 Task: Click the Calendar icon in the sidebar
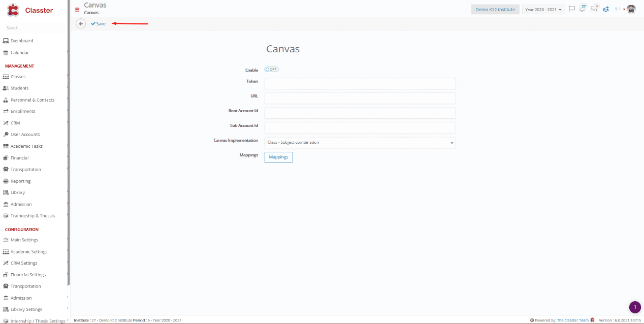6,52
